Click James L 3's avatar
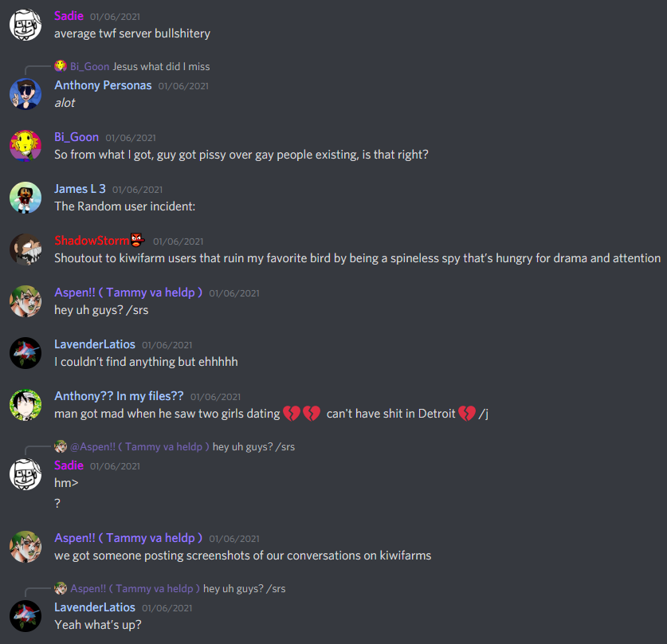Viewport: 667px width, 644px height. pos(26,198)
